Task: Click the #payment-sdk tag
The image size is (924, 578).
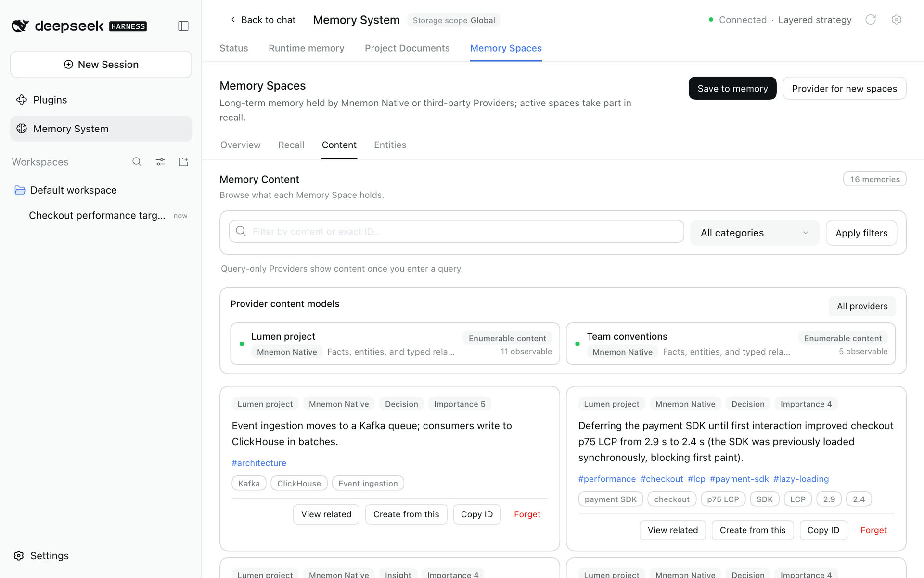Action: click(739, 479)
